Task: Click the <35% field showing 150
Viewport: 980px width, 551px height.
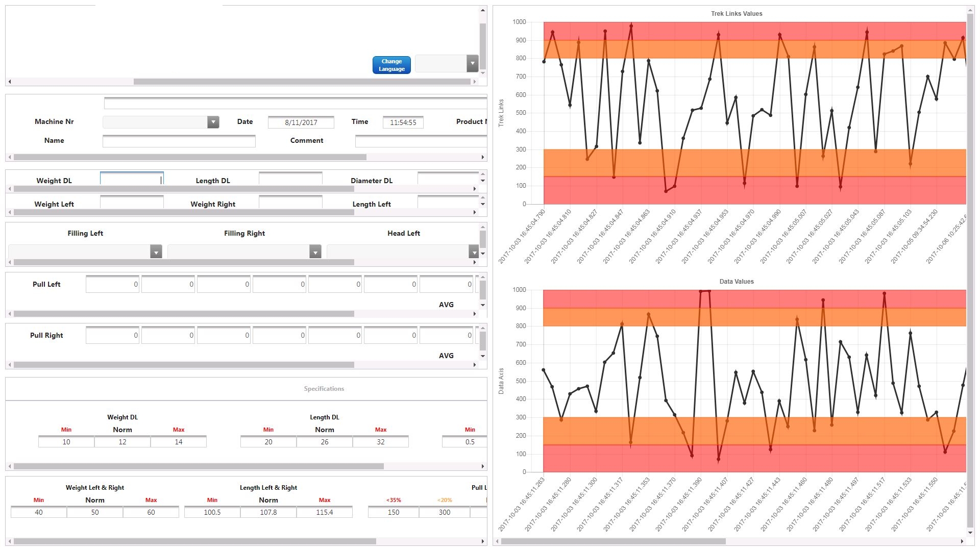Action: coord(394,512)
